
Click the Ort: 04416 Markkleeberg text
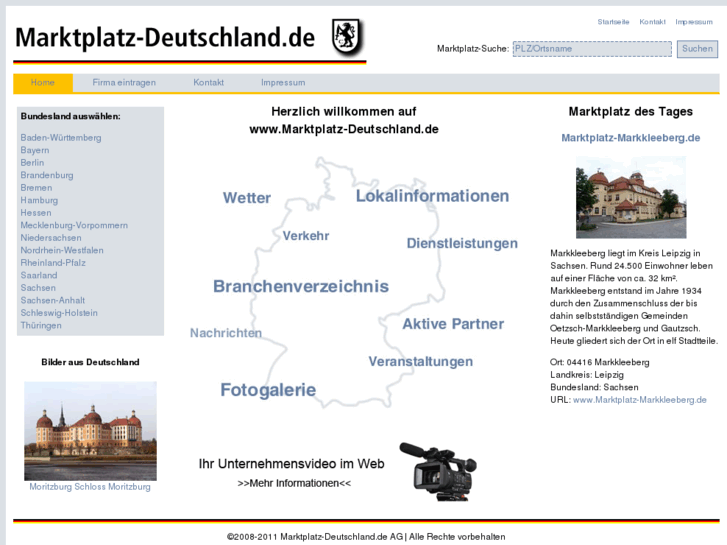599,362
